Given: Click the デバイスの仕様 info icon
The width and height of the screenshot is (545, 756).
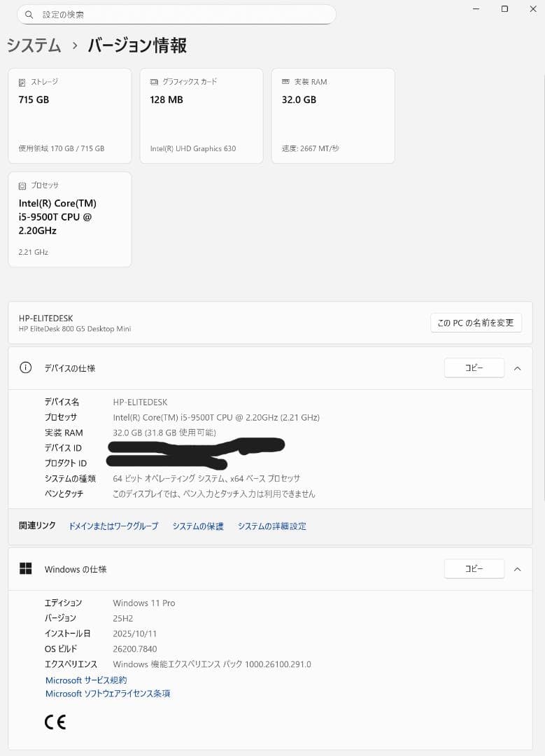Looking at the screenshot, I should pos(26,368).
